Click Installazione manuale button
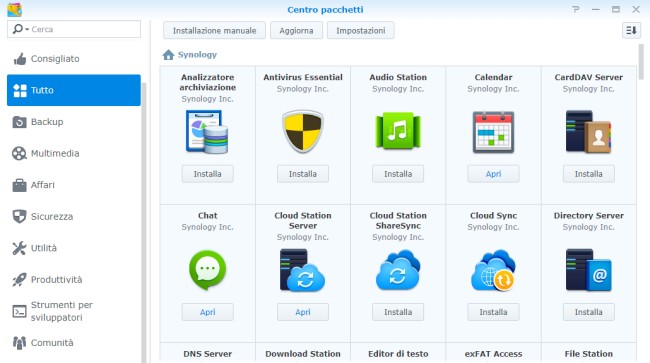Viewport: 650px width, 363px height. pyautogui.click(x=214, y=31)
